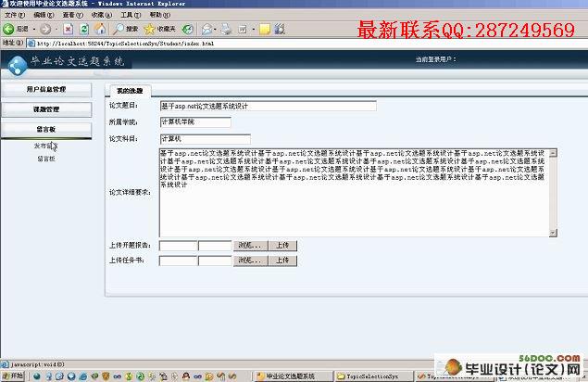This screenshot has height=382, width=588.
Task: Open the 工具 menu in menu bar
Action: click(131, 15)
